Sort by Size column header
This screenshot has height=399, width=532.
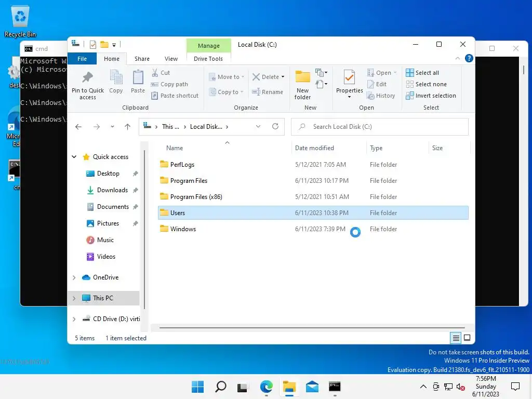click(x=449, y=148)
